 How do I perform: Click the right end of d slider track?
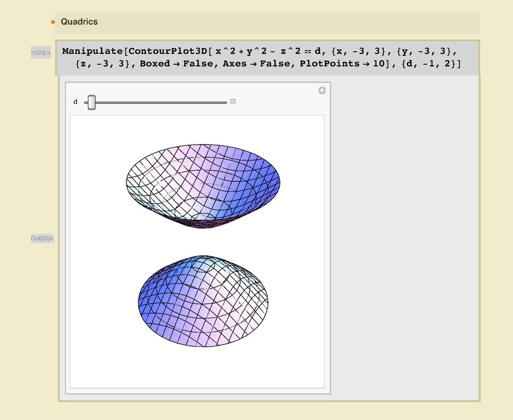click(x=224, y=102)
